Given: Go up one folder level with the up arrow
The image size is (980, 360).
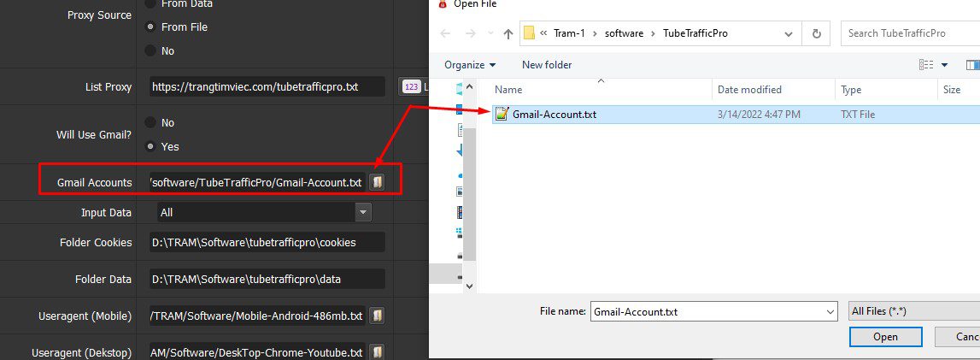Looking at the screenshot, I should [x=508, y=33].
